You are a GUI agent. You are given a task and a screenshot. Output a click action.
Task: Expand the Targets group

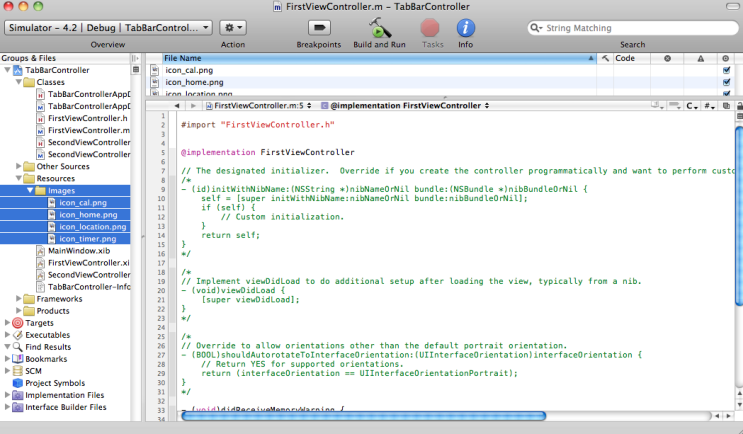[x=7, y=323]
